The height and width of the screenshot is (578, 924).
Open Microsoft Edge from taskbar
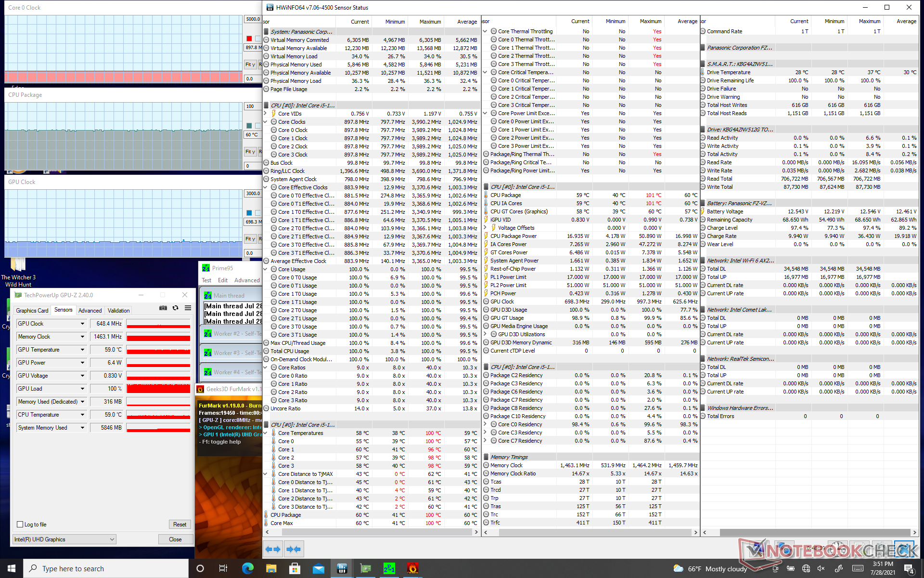click(x=247, y=568)
